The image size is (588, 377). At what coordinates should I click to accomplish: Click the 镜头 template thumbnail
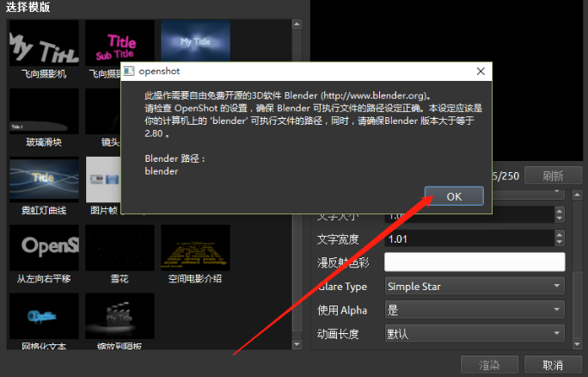click(103, 111)
